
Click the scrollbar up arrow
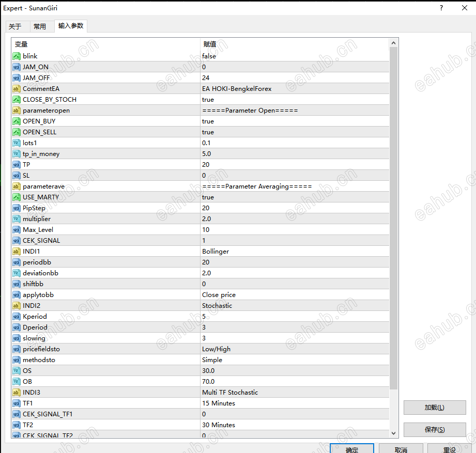[393, 43]
